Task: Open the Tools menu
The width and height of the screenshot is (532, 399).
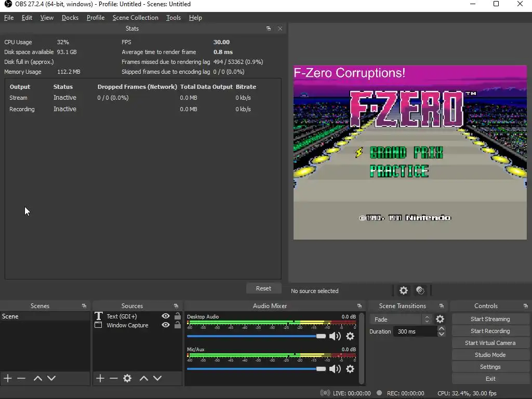Action: (174, 18)
